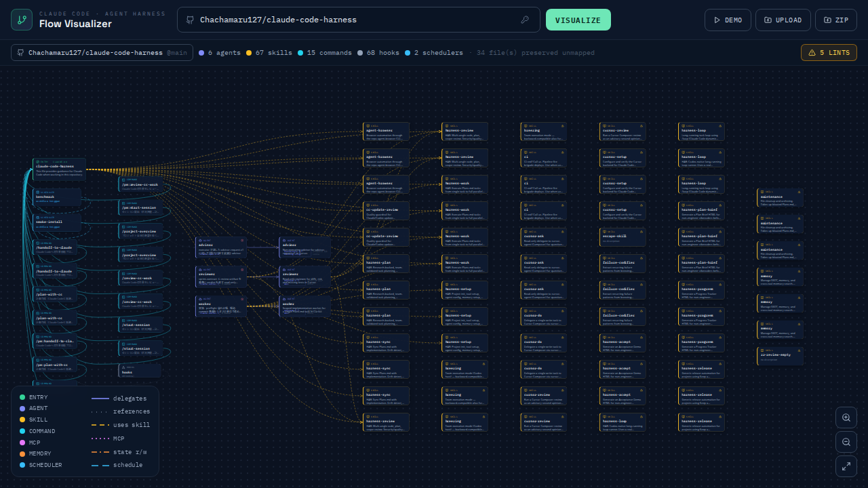The width and height of the screenshot is (868, 488).
Task: Click the GitHub icon in the @main repo chip
Action: point(21,53)
